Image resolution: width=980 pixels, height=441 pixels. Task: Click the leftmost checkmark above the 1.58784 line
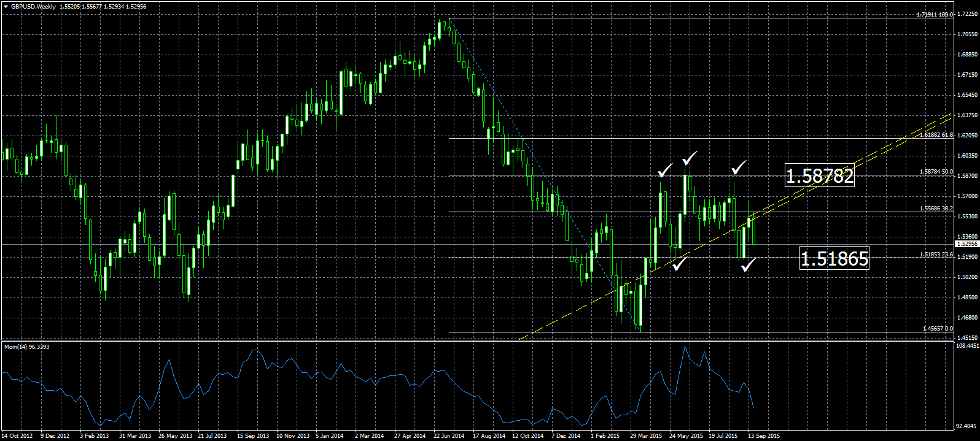tap(664, 170)
